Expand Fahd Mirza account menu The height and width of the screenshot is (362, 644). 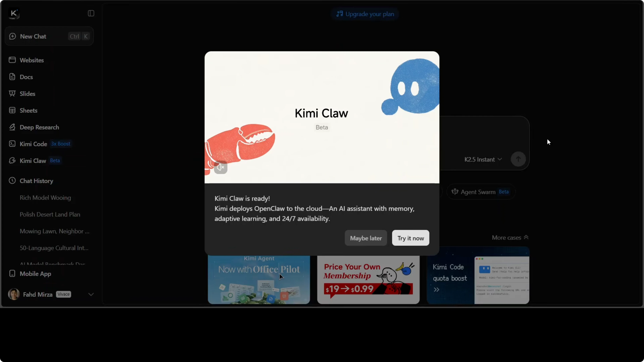pos(91,294)
